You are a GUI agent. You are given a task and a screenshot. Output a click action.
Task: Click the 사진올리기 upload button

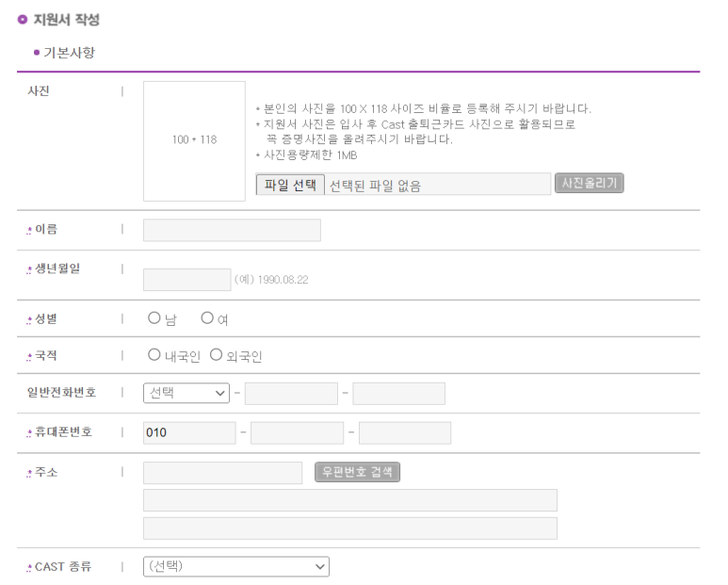point(590,183)
